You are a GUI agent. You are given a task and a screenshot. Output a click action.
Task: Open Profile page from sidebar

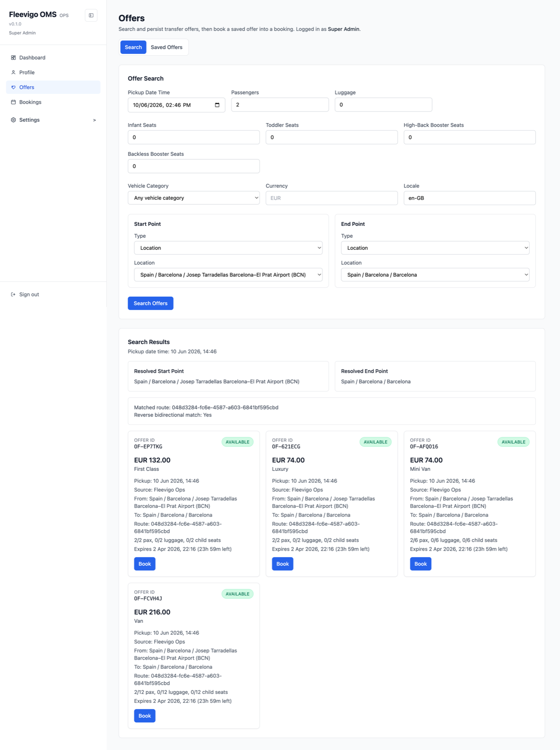pyautogui.click(x=53, y=72)
